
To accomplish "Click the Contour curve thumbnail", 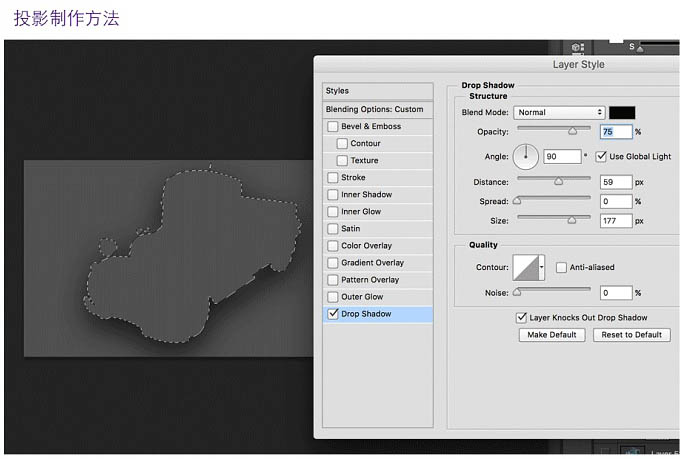I will 526,267.
